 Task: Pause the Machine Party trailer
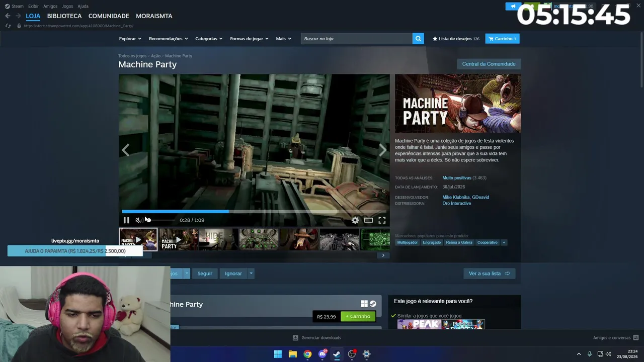[x=126, y=220]
